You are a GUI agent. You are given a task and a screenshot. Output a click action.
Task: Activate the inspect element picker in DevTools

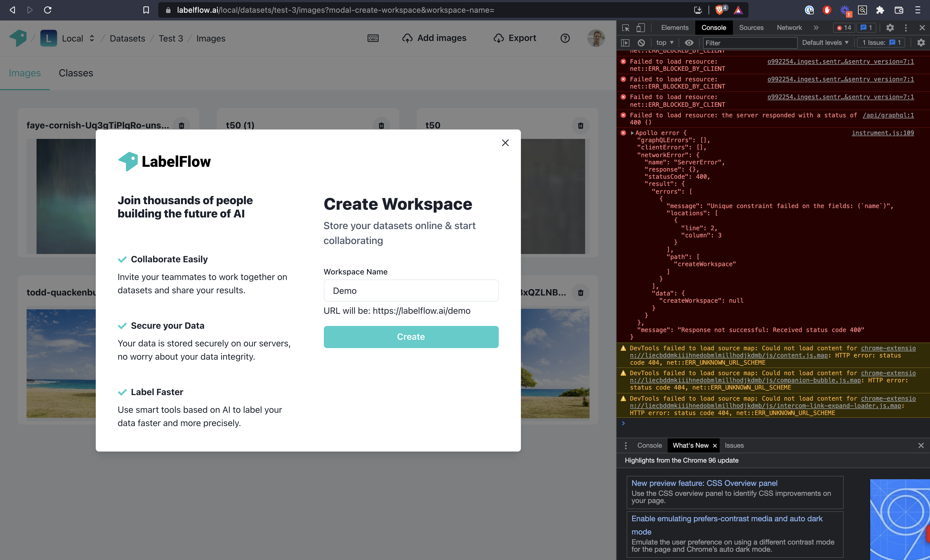[x=626, y=28]
